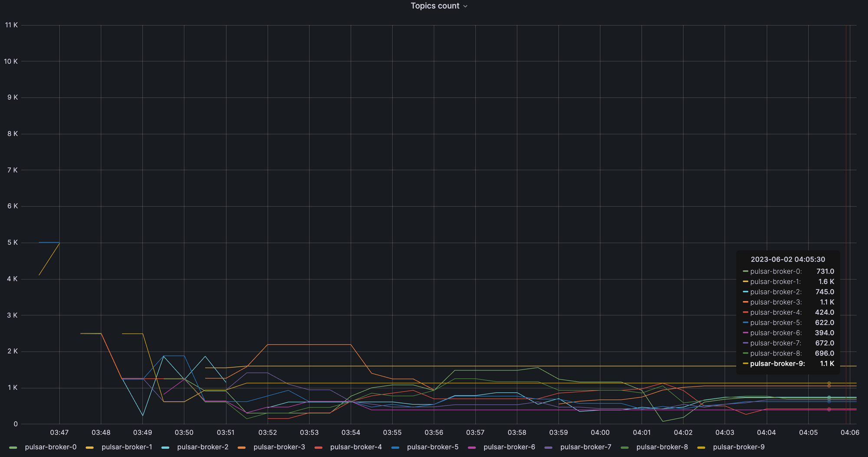Click the green color marker beside pulsar-broker-0 legend
Screen dimensions: 868x457
click(13, 447)
